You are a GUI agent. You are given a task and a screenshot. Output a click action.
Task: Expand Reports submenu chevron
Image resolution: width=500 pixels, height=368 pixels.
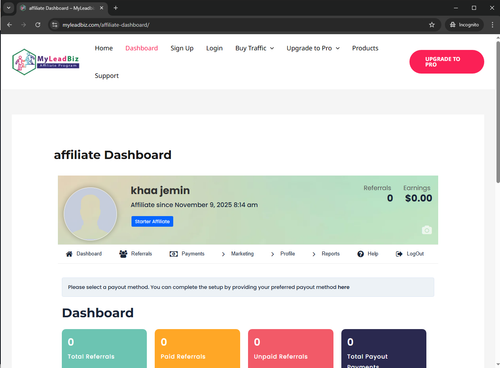[314, 254]
